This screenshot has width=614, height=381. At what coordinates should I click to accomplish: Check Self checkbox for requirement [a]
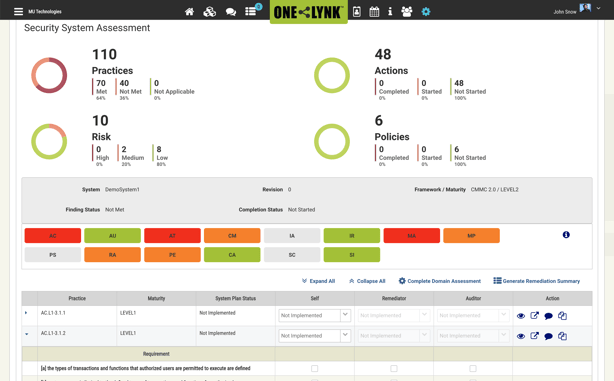(314, 368)
